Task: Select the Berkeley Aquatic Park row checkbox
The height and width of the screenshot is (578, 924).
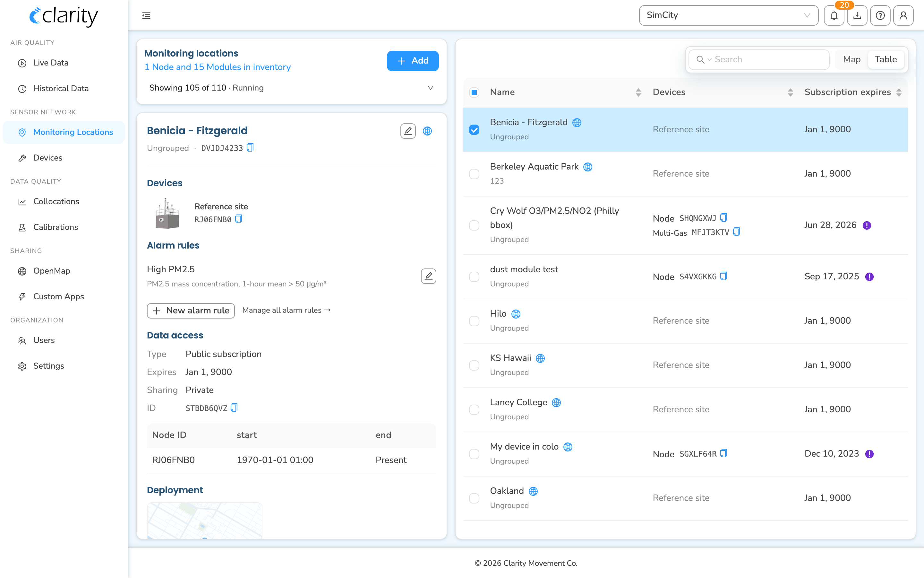Action: [x=474, y=174]
